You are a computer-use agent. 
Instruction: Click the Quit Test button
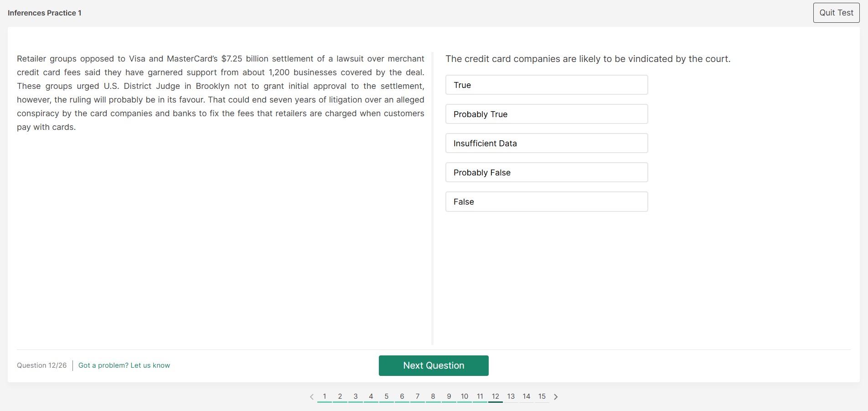point(836,13)
